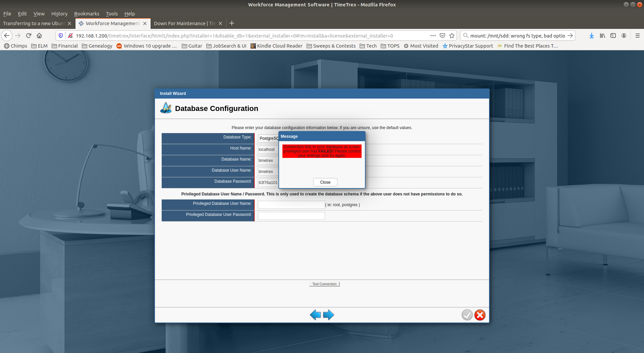Focus the Privileged Database User Name field
Viewport: 644px width, 353px height.
pos(291,205)
